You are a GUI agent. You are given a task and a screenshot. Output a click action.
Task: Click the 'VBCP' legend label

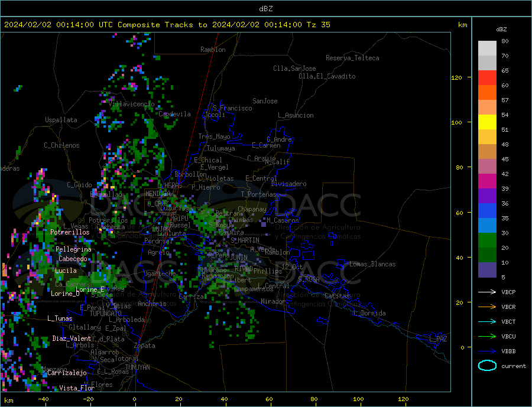pyautogui.click(x=508, y=292)
